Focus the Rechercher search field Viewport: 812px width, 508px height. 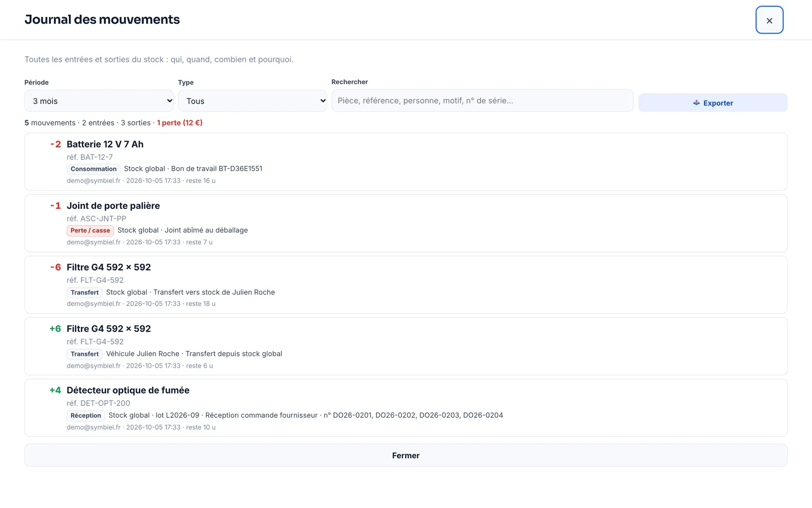click(482, 100)
